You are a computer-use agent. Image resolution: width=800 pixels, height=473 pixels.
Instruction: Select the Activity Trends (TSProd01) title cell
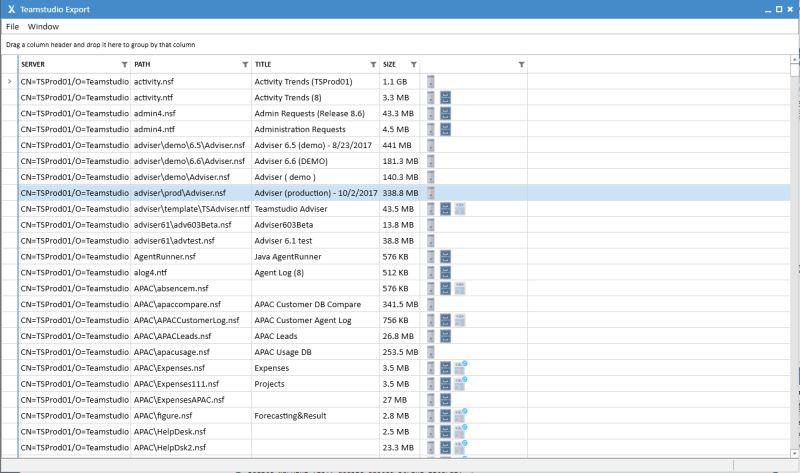tap(316, 82)
